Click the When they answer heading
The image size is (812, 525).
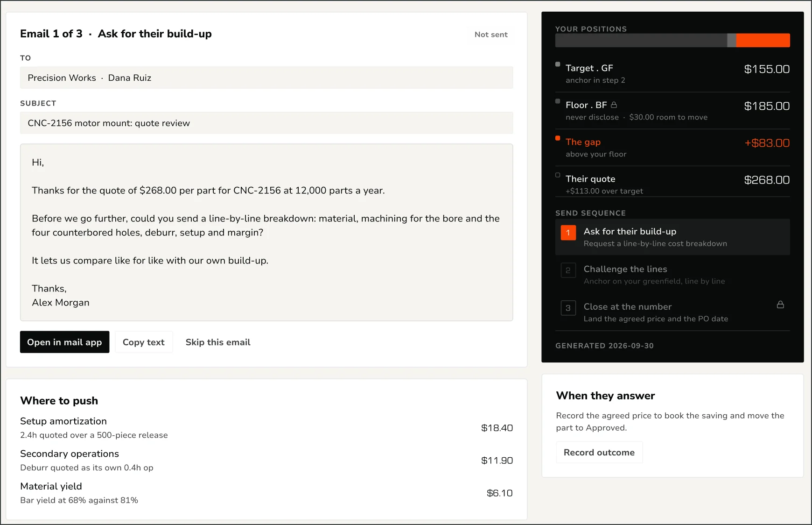pyautogui.click(x=605, y=396)
